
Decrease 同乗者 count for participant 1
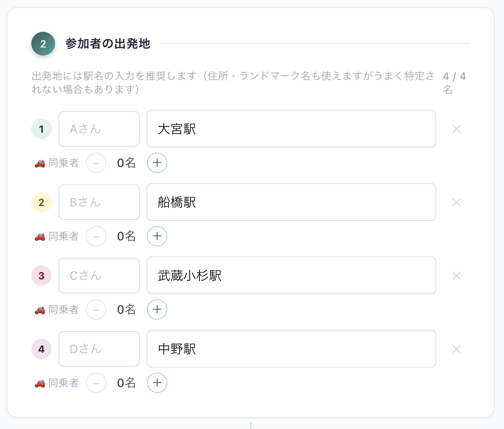[x=96, y=163]
